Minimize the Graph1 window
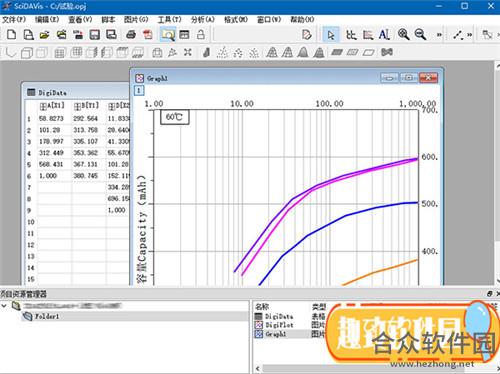The image size is (500, 374). pyautogui.click(x=389, y=78)
